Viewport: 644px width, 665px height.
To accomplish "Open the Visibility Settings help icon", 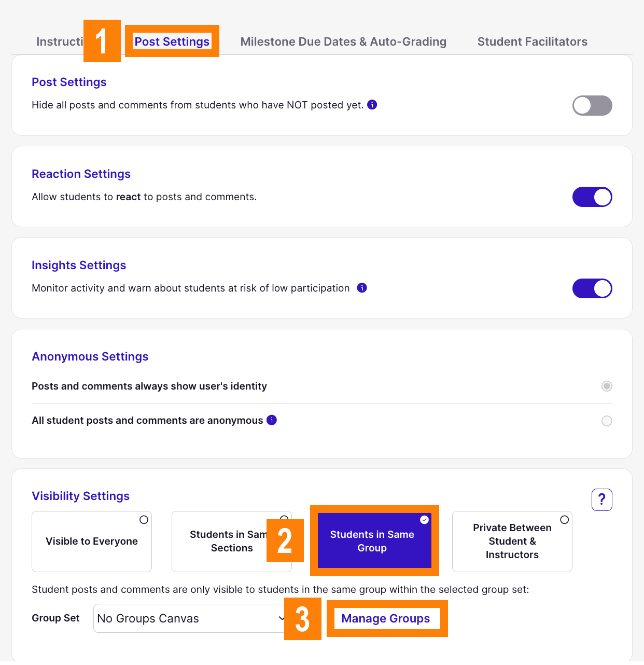I will pyautogui.click(x=601, y=500).
